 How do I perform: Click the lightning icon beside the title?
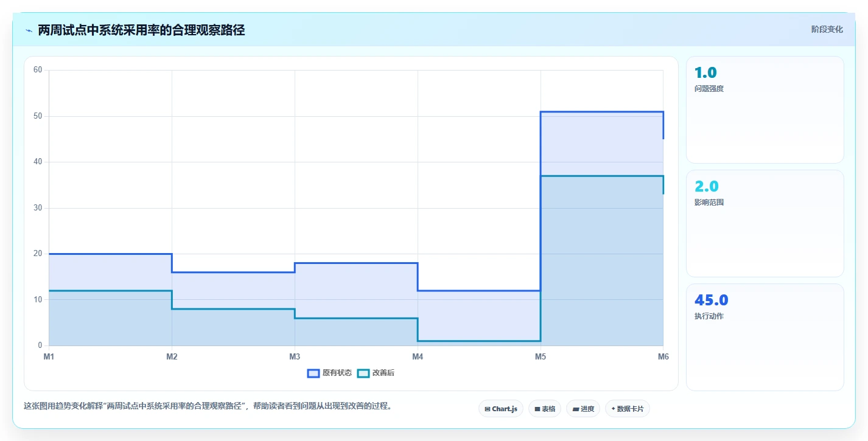(29, 30)
